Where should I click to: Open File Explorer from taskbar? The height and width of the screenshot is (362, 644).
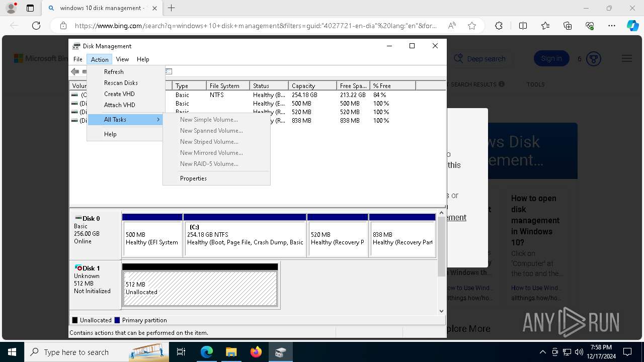click(231, 352)
